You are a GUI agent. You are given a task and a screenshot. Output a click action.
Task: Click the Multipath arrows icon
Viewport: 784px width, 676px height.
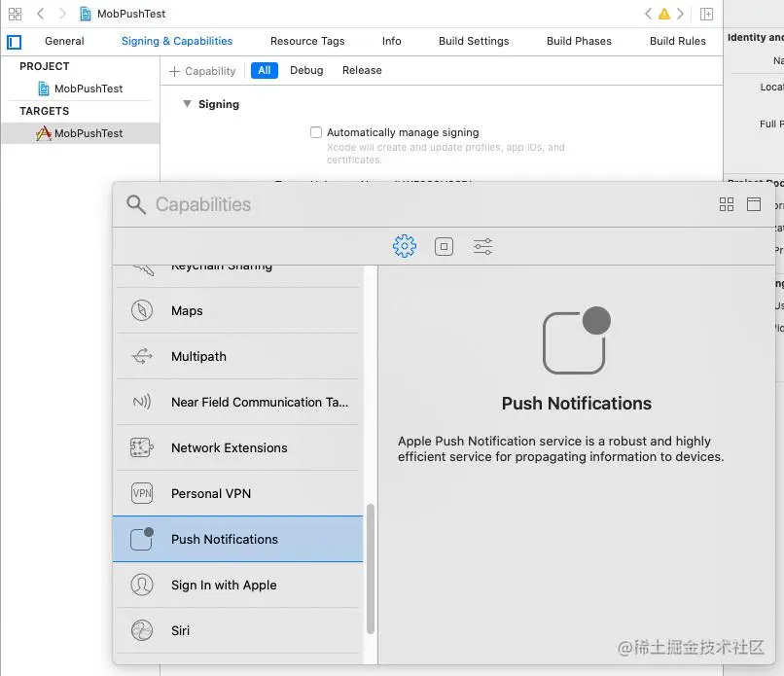click(142, 356)
